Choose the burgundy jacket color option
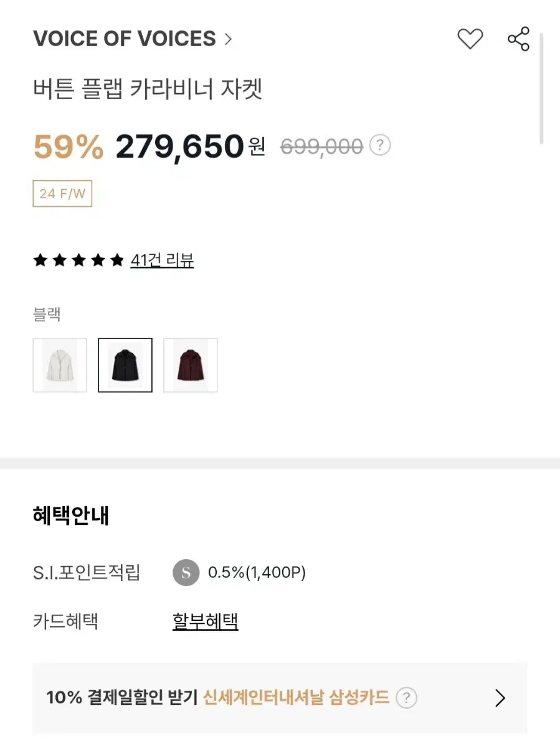The width and height of the screenshot is (560, 748). point(191,365)
